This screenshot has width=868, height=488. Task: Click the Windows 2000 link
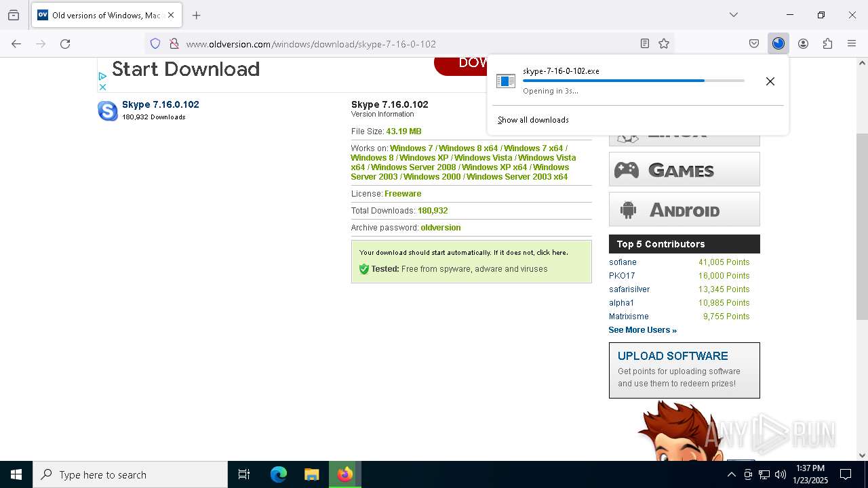pyautogui.click(x=432, y=177)
